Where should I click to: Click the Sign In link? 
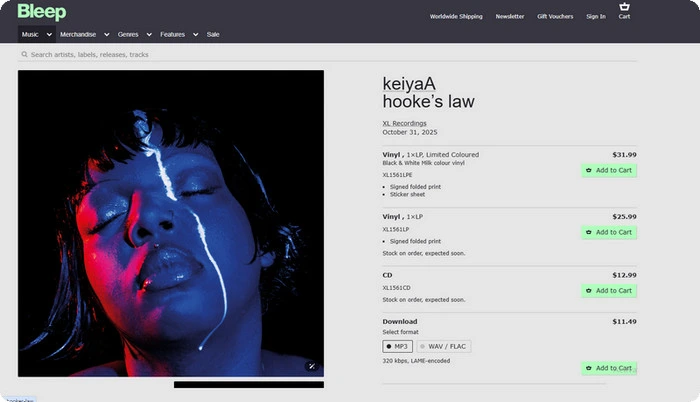tap(595, 16)
